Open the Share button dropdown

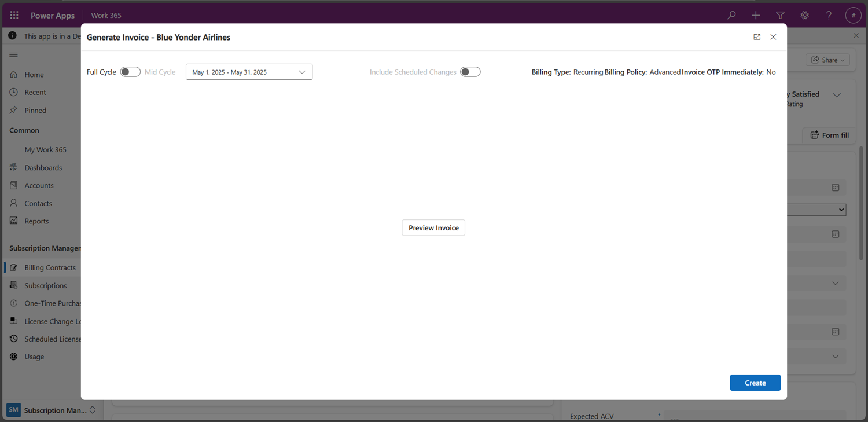[828, 60]
